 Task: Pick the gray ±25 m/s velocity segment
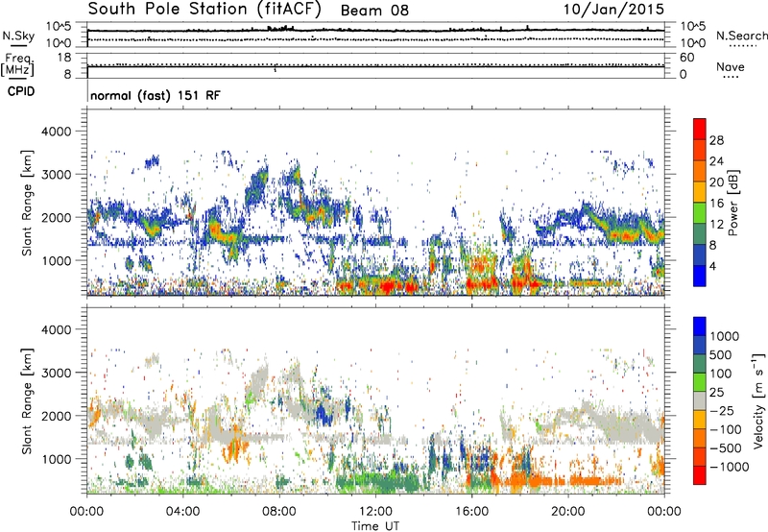[700, 400]
